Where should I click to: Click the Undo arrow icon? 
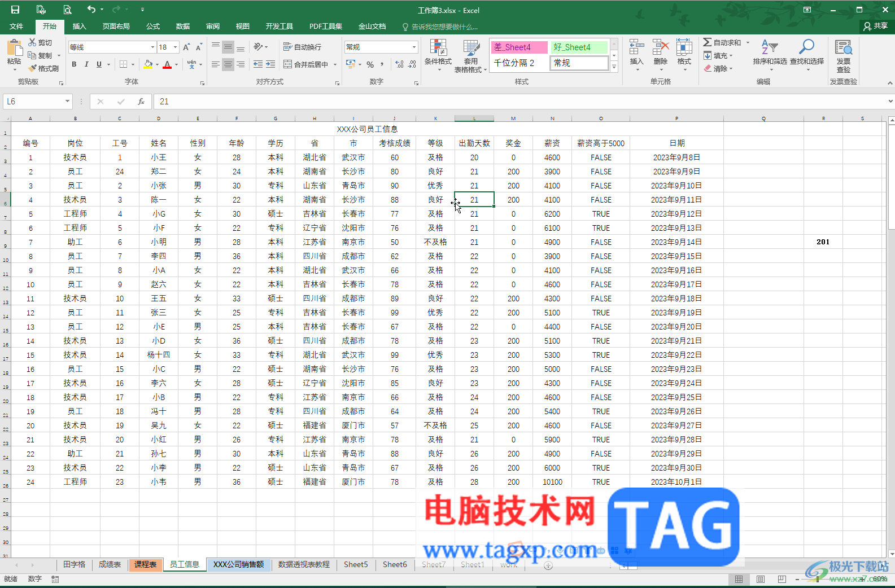point(91,9)
